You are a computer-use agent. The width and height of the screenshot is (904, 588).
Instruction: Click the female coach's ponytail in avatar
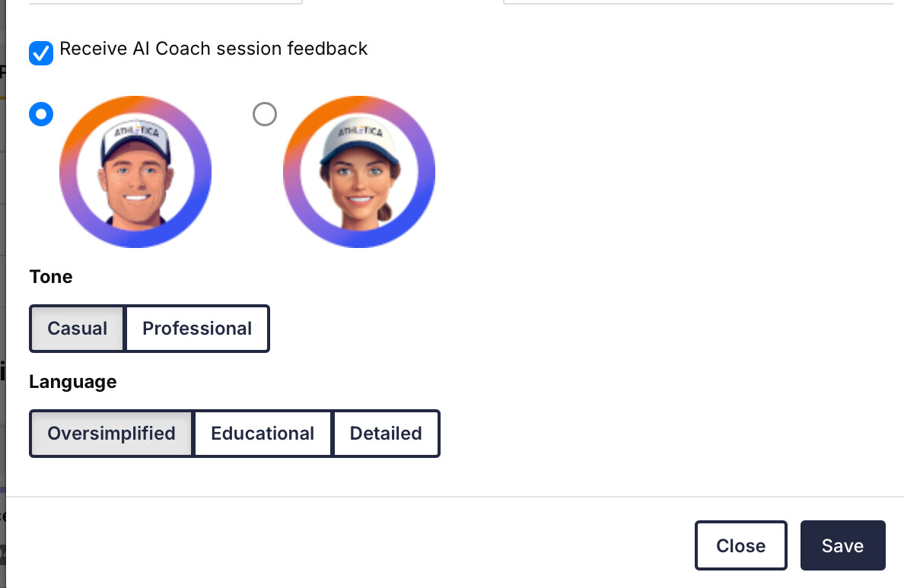[x=384, y=211]
